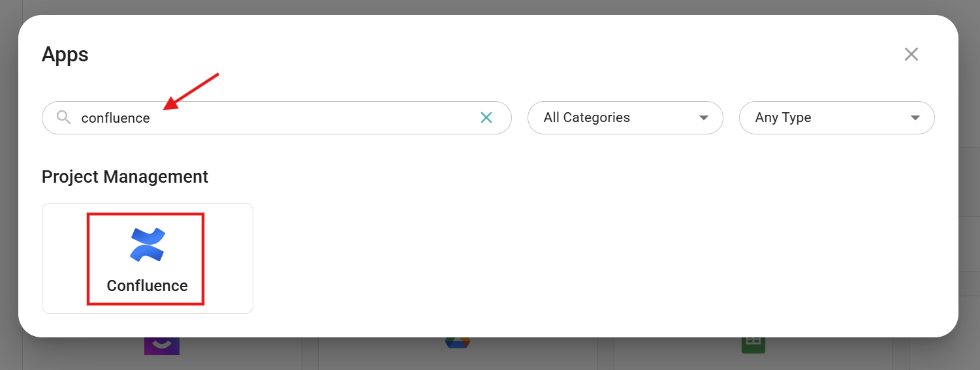Click the magnifier icon in search bar
This screenshot has width=980, height=370.
point(63,117)
